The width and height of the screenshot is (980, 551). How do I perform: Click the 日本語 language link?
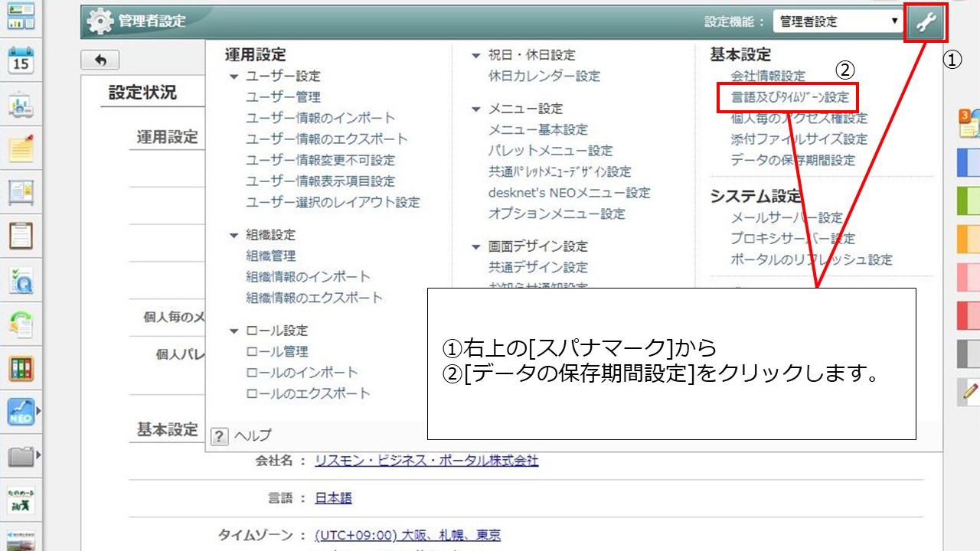[x=333, y=498]
